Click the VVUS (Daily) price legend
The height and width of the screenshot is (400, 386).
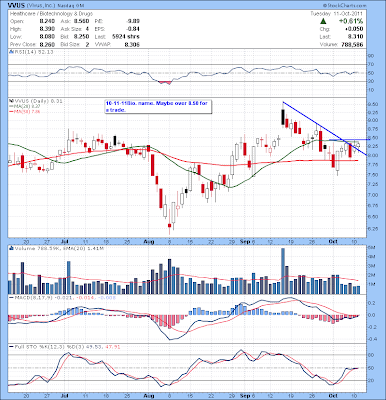[37, 101]
